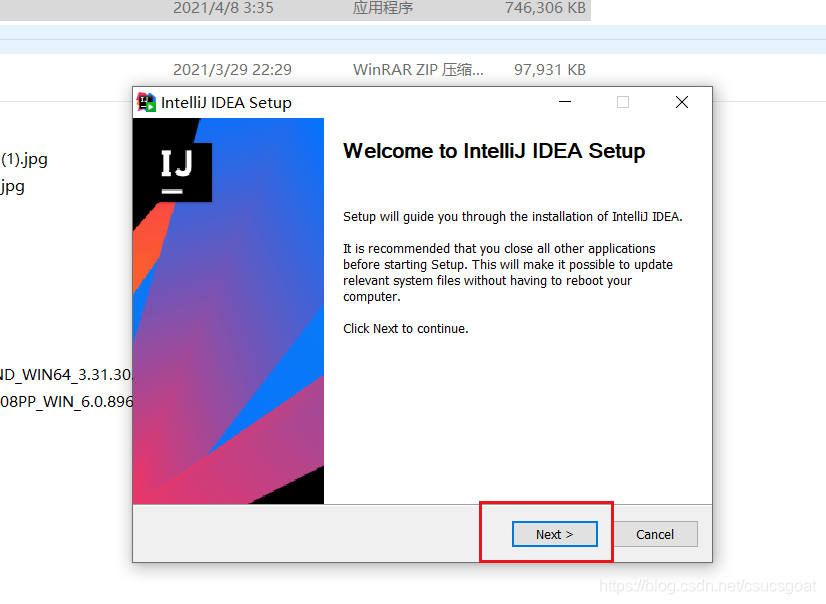Click the disabled maximize button in Setup
Image resolution: width=826 pixels, height=604 pixels.
[623, 102]
